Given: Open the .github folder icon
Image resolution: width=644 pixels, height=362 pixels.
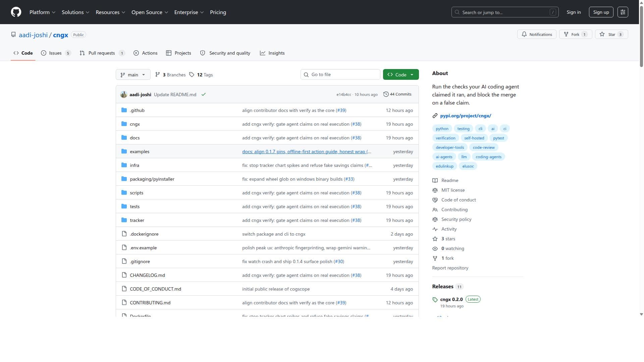Looking at the screenshot, I should [124, 110].
